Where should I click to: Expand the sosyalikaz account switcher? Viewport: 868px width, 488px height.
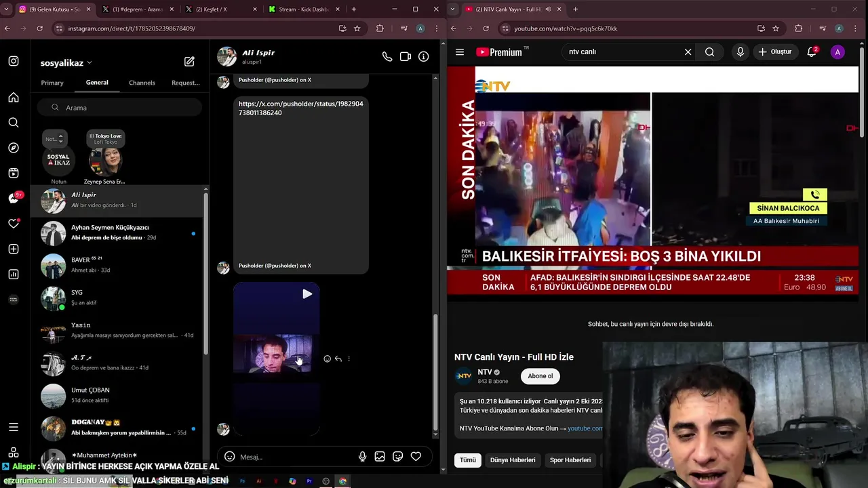tap(66, 63)
